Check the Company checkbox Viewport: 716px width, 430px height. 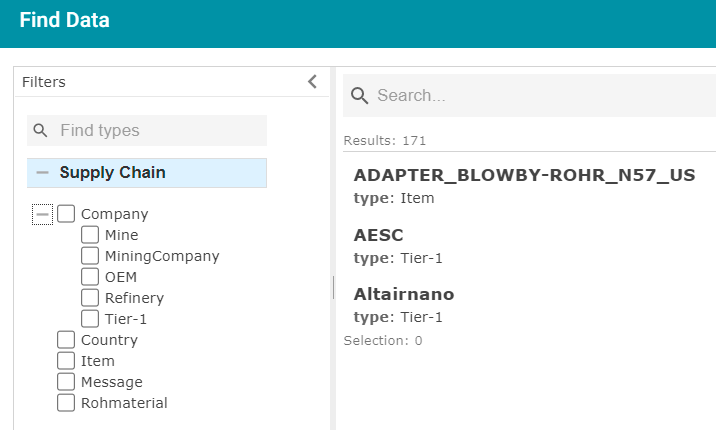66,214
